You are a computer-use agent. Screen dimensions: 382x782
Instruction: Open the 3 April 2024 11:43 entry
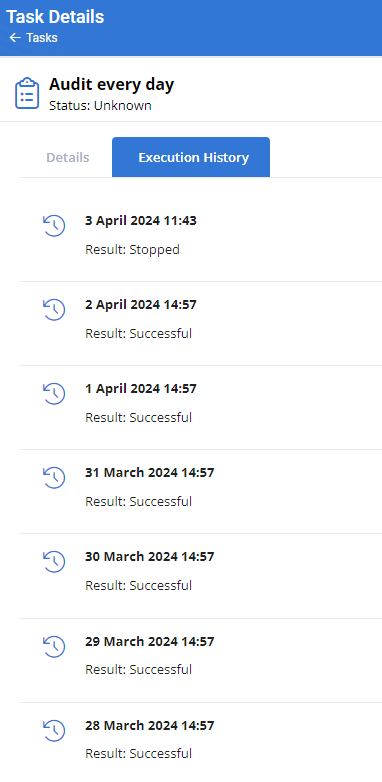[x=201, y=234]
